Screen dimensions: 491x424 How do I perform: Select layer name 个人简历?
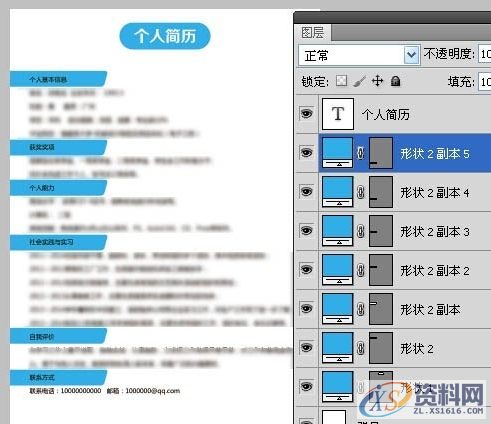click(386, 114)
